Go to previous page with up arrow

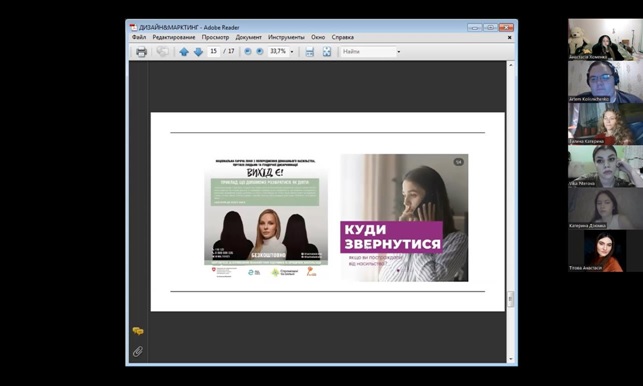click(x=184, y=52)
